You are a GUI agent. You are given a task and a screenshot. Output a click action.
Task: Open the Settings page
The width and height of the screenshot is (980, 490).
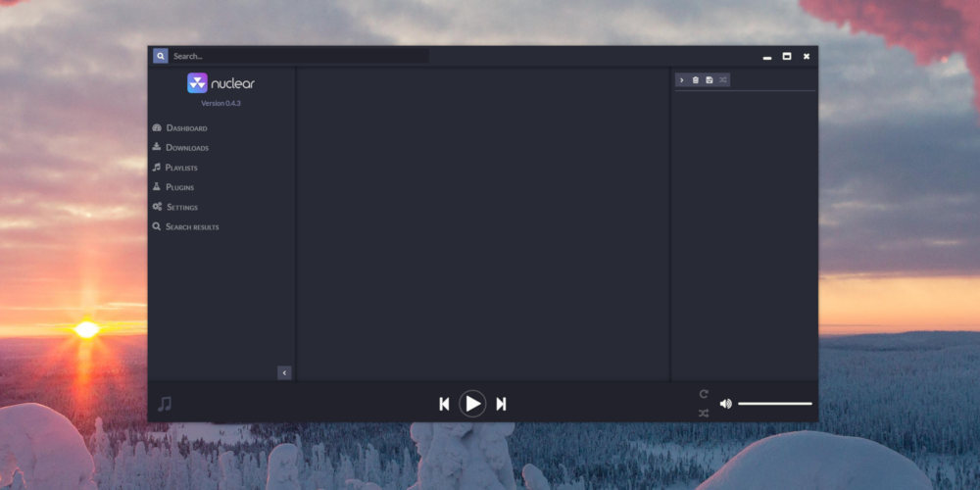[181, 207]
